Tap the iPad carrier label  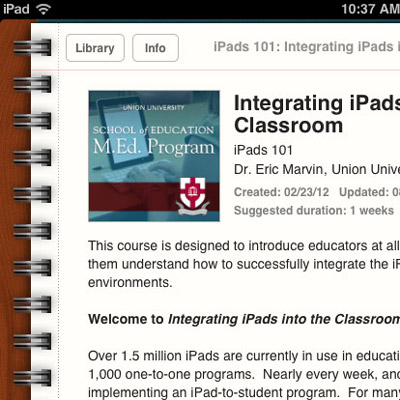[16, 9]
